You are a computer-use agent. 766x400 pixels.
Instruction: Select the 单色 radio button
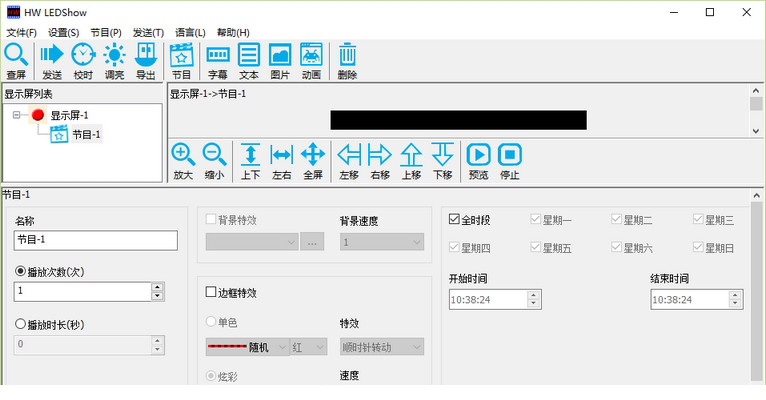click(x=211, y=321)
